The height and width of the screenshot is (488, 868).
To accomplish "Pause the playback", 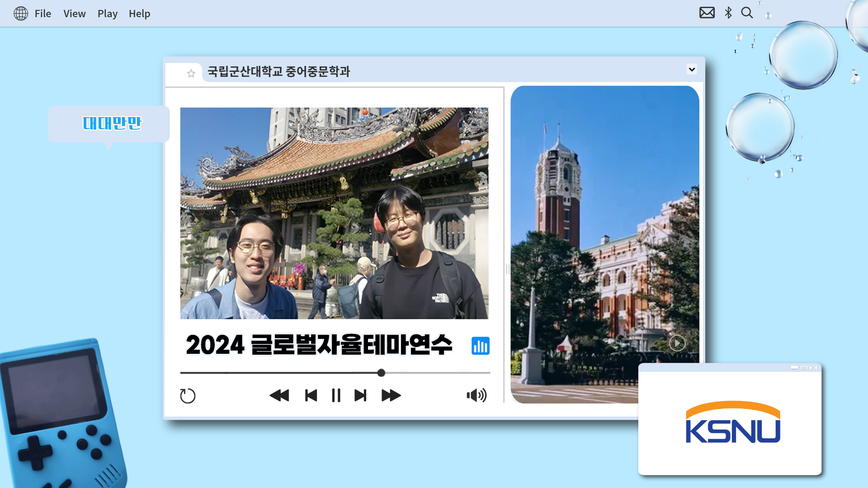I will (x=336, y=396).
